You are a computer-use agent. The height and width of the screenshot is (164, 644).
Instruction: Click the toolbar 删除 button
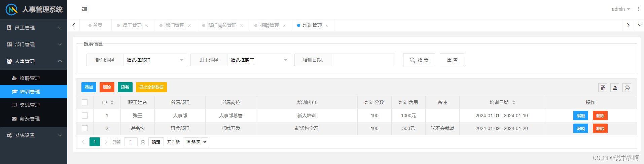[x=107, y=87]
